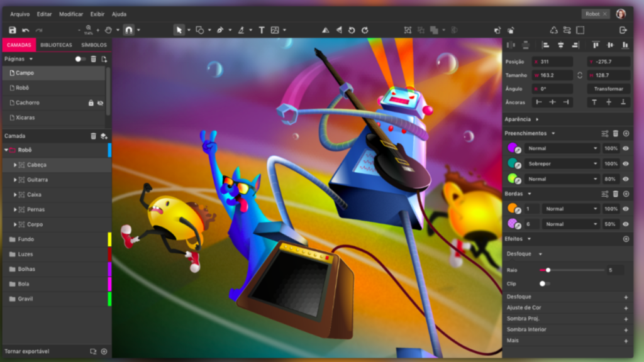Open the Sobrepor blend mode dropdown

point(562,164)
